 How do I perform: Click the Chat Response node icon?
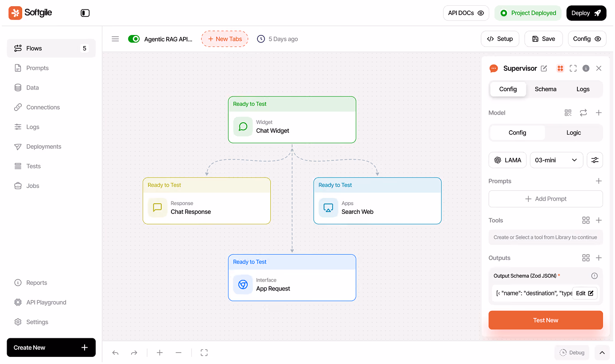(157, 208)
